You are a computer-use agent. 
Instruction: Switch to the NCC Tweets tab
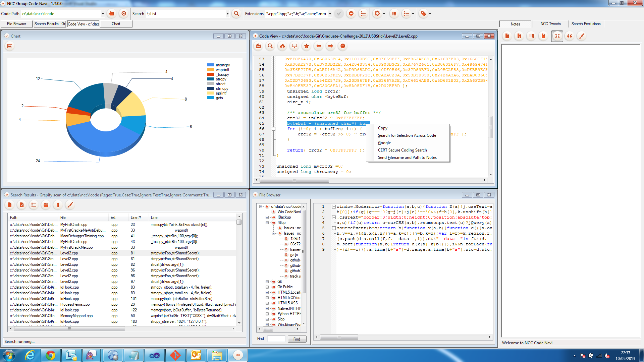click(x=550, y=24)
